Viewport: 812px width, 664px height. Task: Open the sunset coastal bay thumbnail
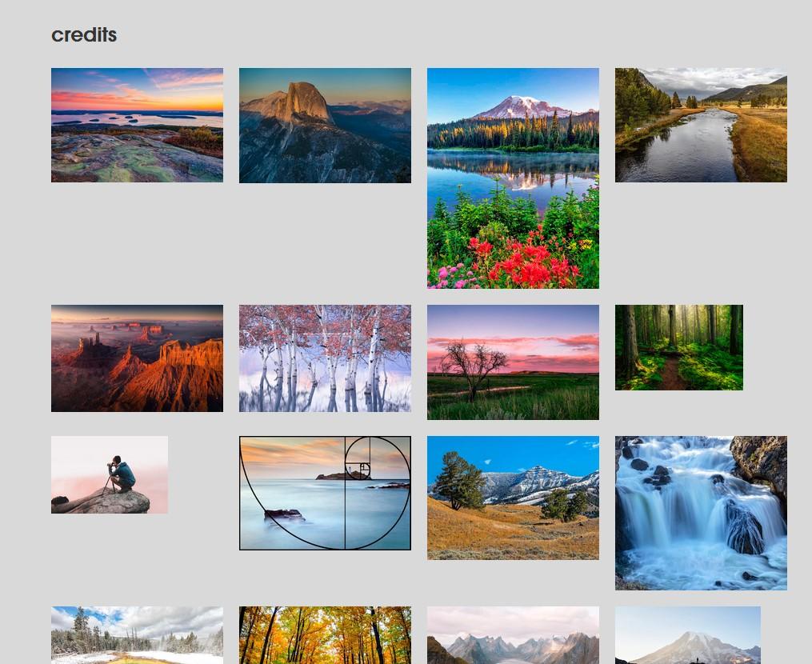point(137,125)
